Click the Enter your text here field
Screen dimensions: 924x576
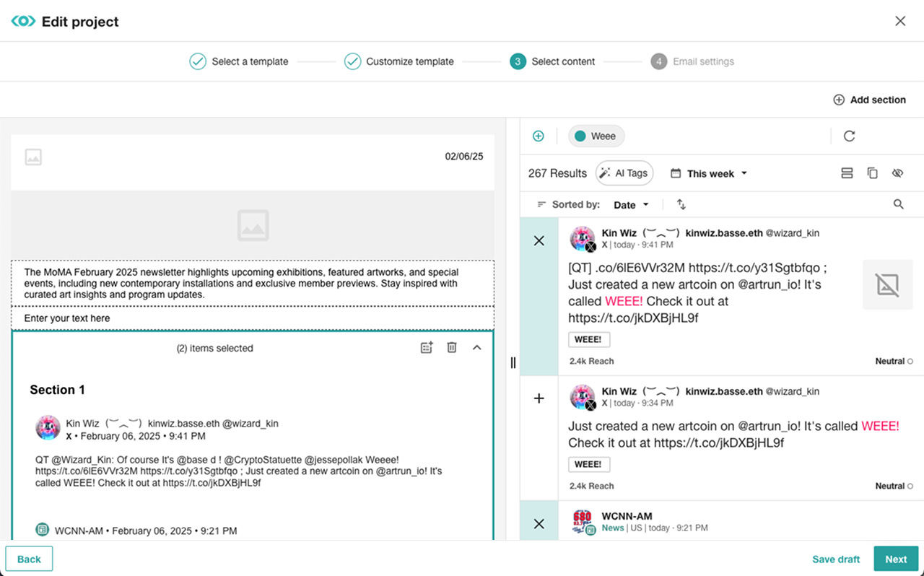pos(253,318)
